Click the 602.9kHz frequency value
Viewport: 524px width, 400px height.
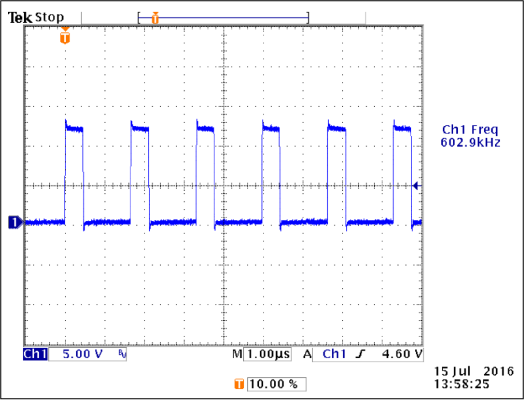pos(470,143)
